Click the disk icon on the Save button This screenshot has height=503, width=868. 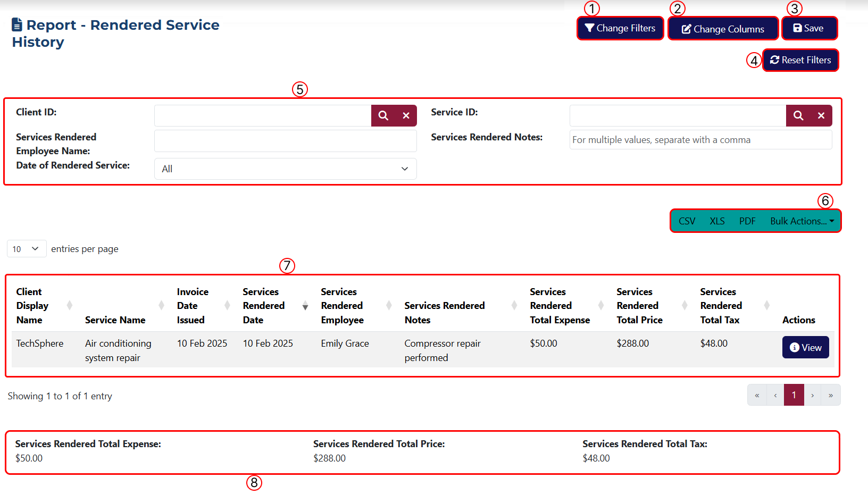[797, 28]
